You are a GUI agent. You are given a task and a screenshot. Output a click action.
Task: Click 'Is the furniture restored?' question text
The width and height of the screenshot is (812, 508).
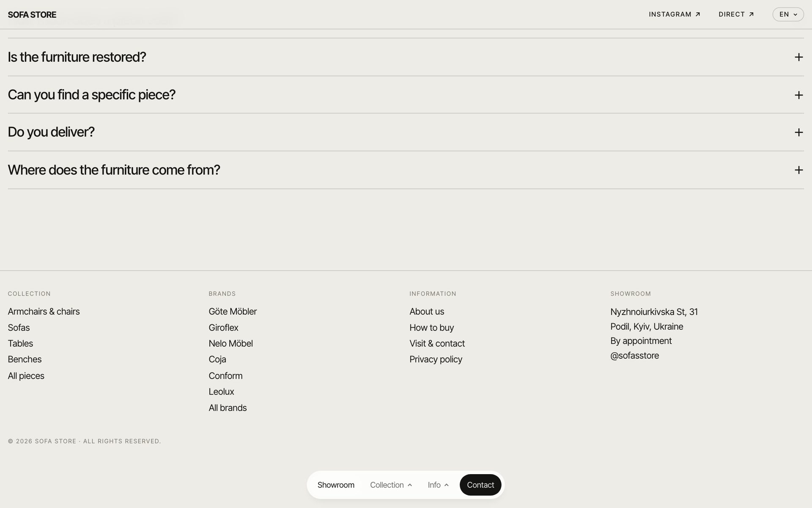tap(77, 57)
